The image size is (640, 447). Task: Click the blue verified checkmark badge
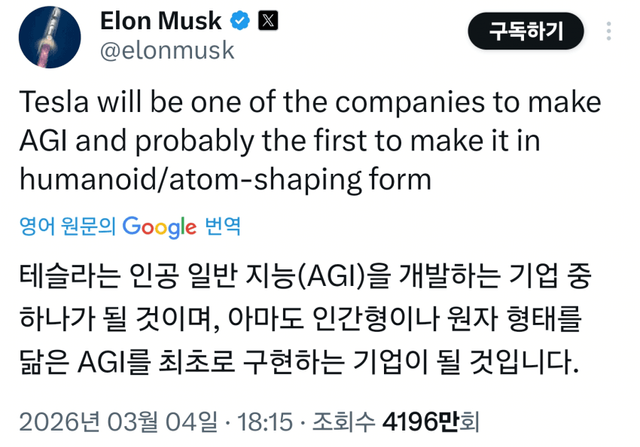click(x=241, y=21)
